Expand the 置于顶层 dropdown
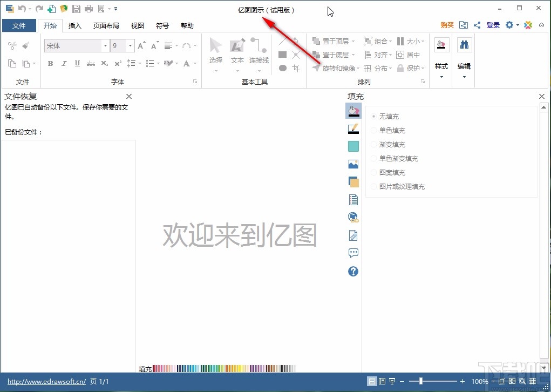Viewport: 551px width, 392px height. coord(353,42)
